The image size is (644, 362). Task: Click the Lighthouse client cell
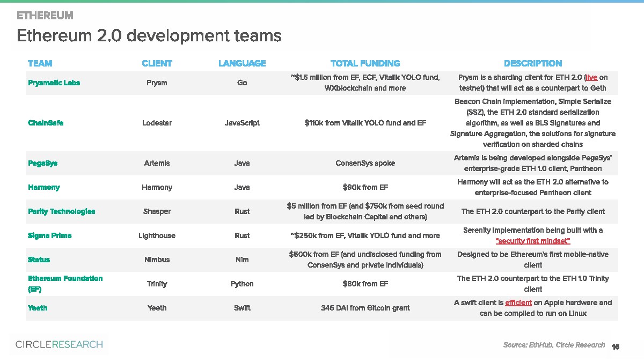click(157, 235)
